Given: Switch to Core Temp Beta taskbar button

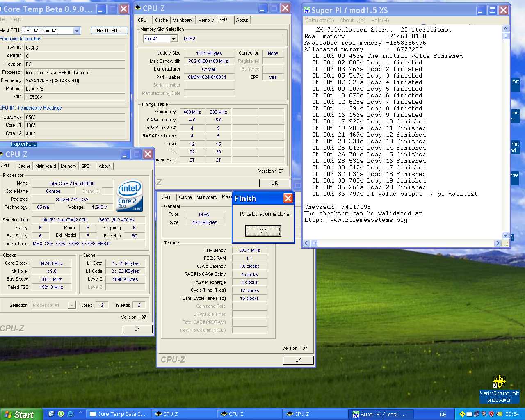Looking at the screenshot, I should tap(117, 414).
